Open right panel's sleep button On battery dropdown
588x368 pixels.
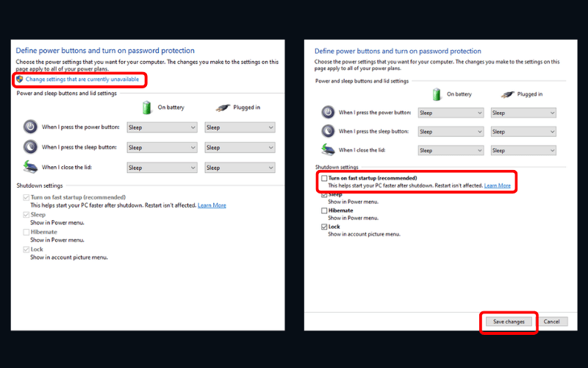coord(451,132)
